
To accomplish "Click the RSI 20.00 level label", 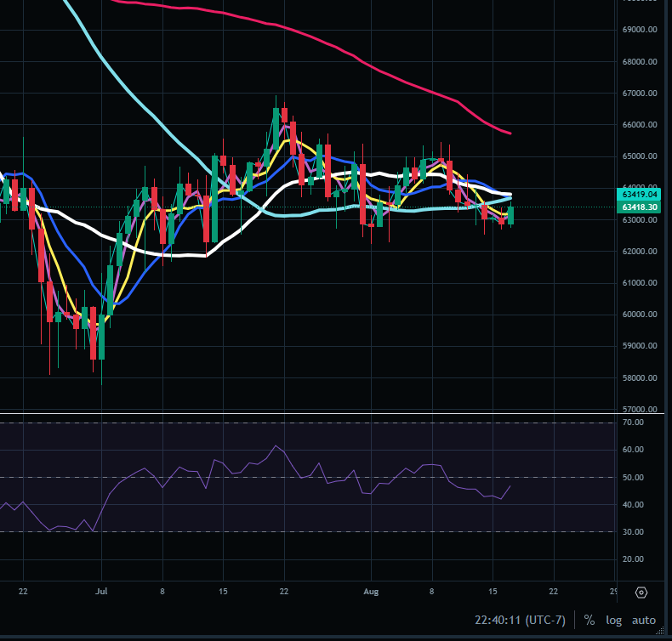I will coord(633,559).
